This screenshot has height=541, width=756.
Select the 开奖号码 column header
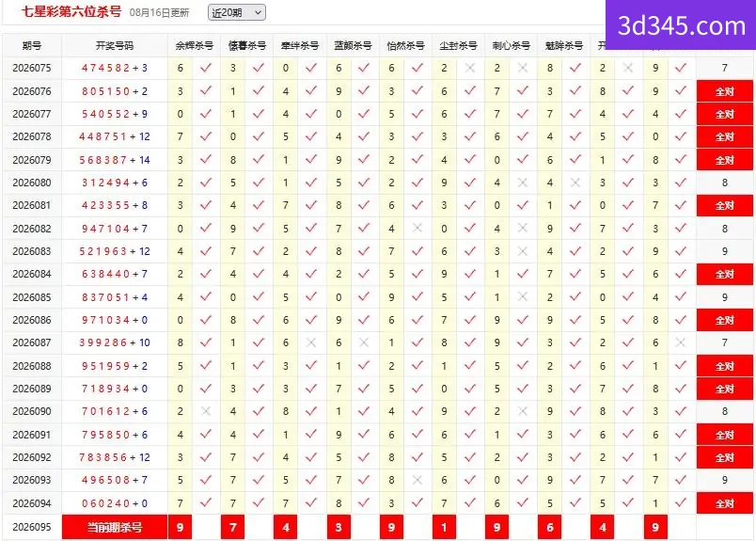(115, 46)
